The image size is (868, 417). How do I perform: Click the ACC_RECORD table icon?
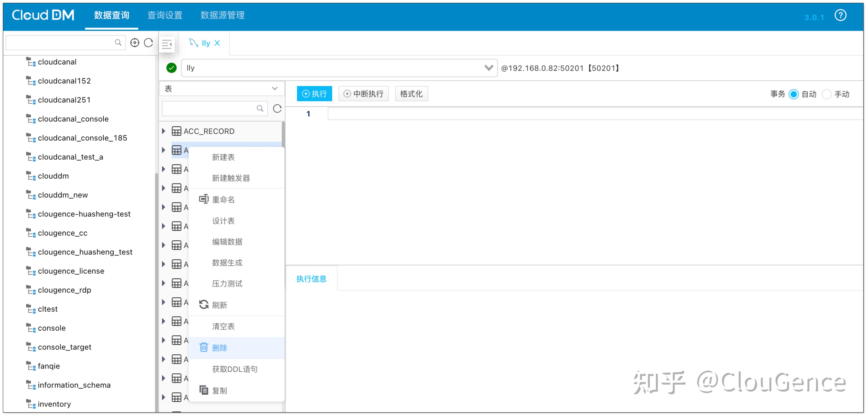point(176,131)
